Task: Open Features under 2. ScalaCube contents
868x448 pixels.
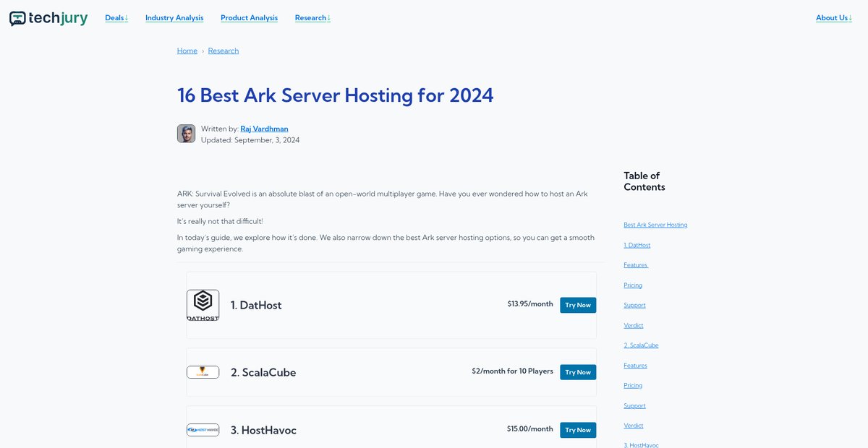Action: click(636, 366)
